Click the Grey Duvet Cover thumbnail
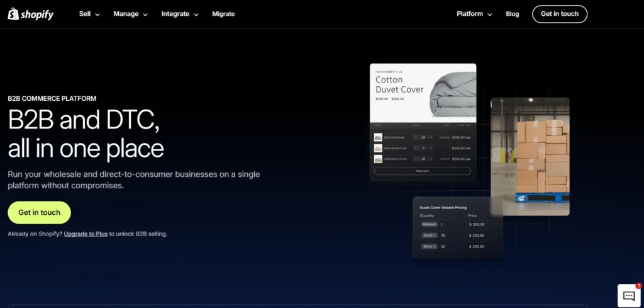The width and height of the screenshot is (644, 308). 378,137
